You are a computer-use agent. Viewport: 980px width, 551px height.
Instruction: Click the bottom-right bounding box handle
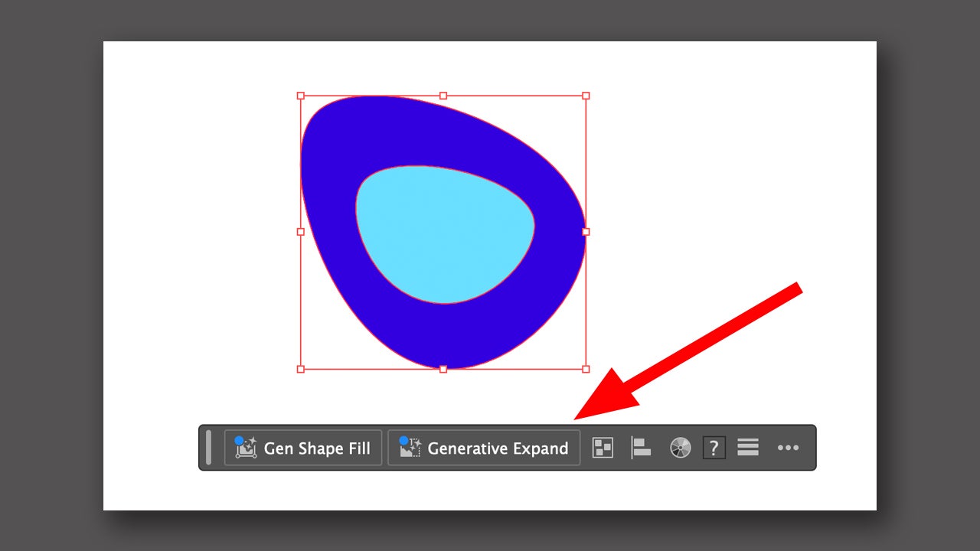[586, 369]
